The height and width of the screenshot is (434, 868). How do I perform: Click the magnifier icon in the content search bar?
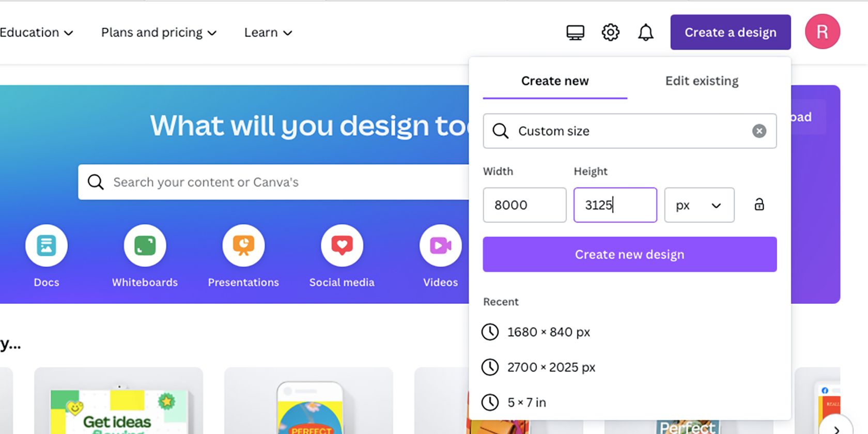96,182
